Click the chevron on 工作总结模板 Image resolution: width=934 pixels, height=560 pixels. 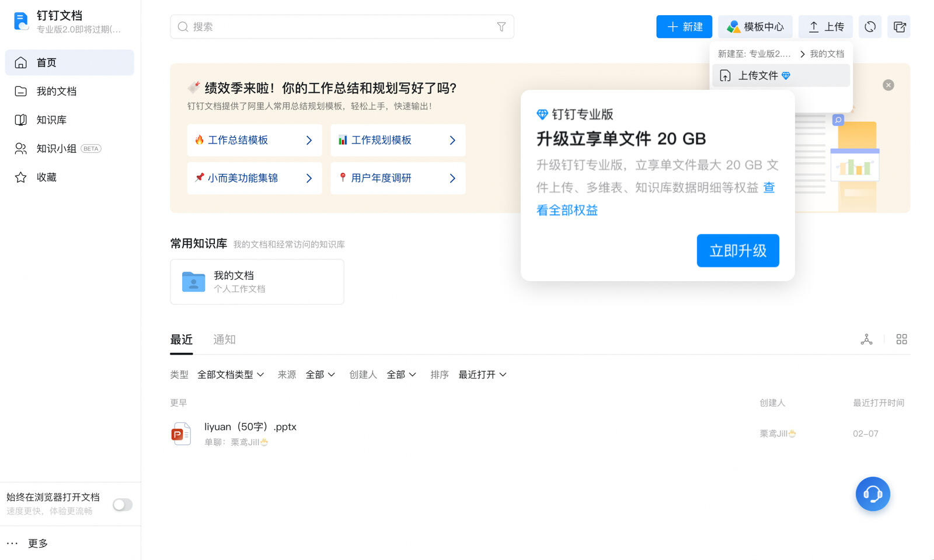coord(309,140)
